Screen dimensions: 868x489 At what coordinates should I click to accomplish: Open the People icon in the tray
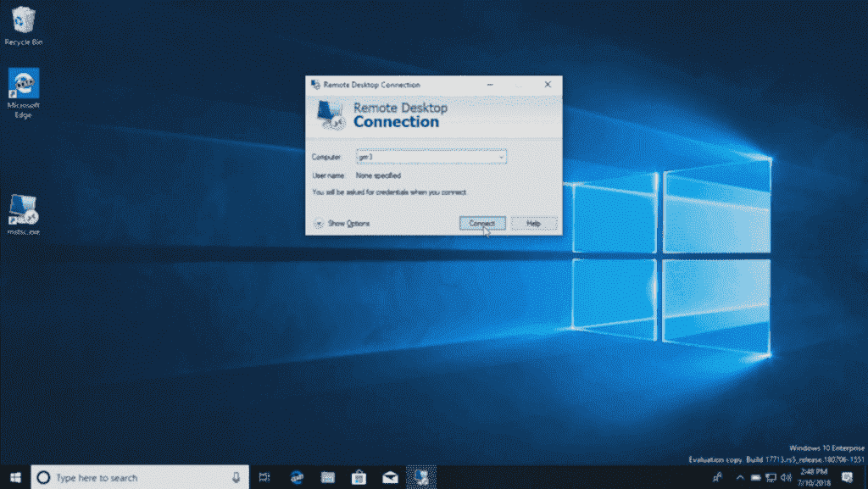pos(717,477)
